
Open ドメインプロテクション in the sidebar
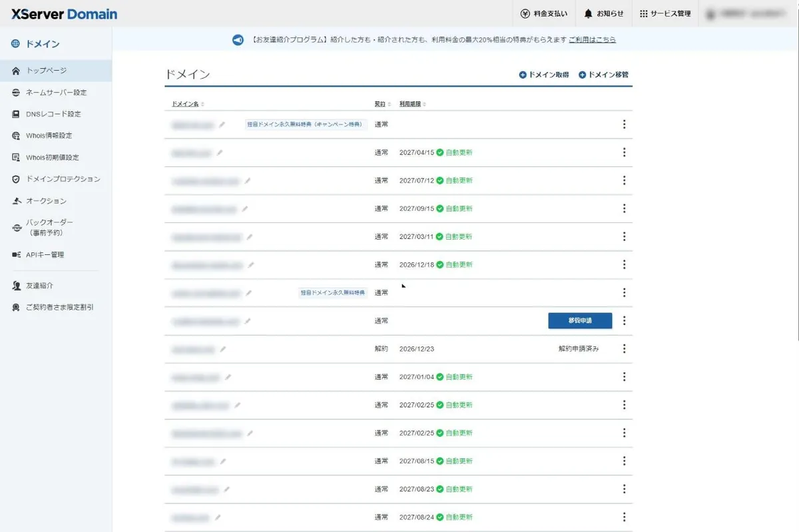click(x=56, y=179)
